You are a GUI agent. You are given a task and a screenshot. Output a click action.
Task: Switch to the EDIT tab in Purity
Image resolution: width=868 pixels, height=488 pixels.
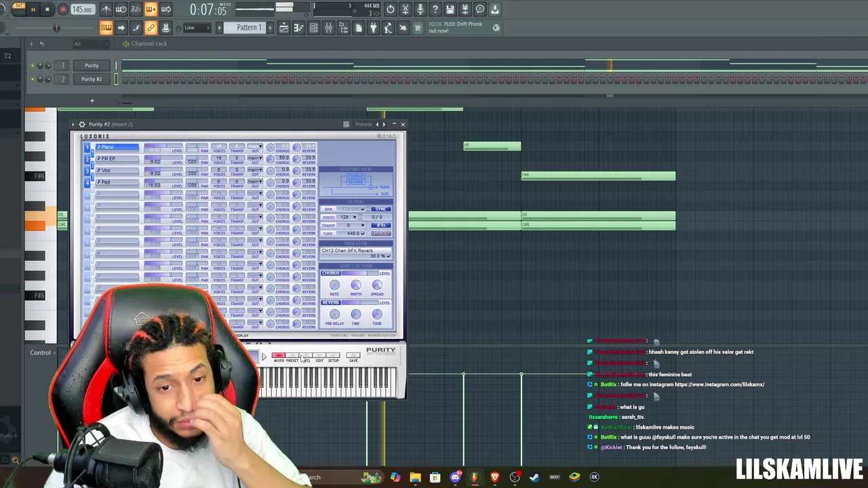pyautogui.click(x=319, y=357)
